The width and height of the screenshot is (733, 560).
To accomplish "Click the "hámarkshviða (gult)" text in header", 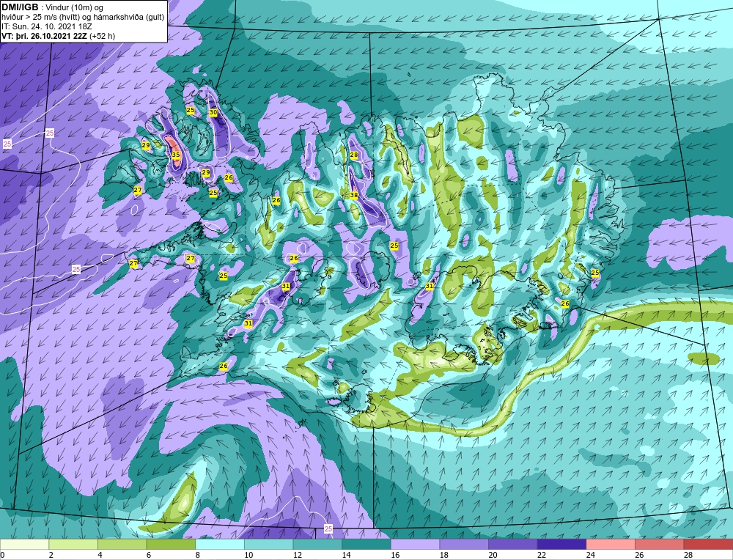I will click(128, 18).
